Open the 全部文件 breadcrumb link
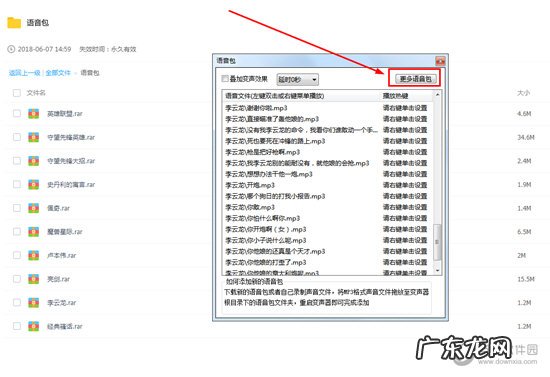 coord(58,73)
